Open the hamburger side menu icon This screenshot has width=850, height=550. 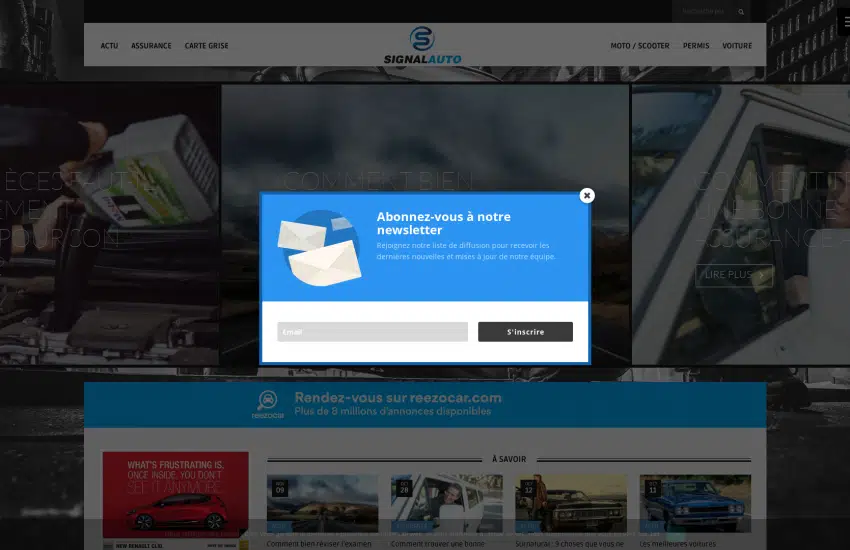[846, 22]
